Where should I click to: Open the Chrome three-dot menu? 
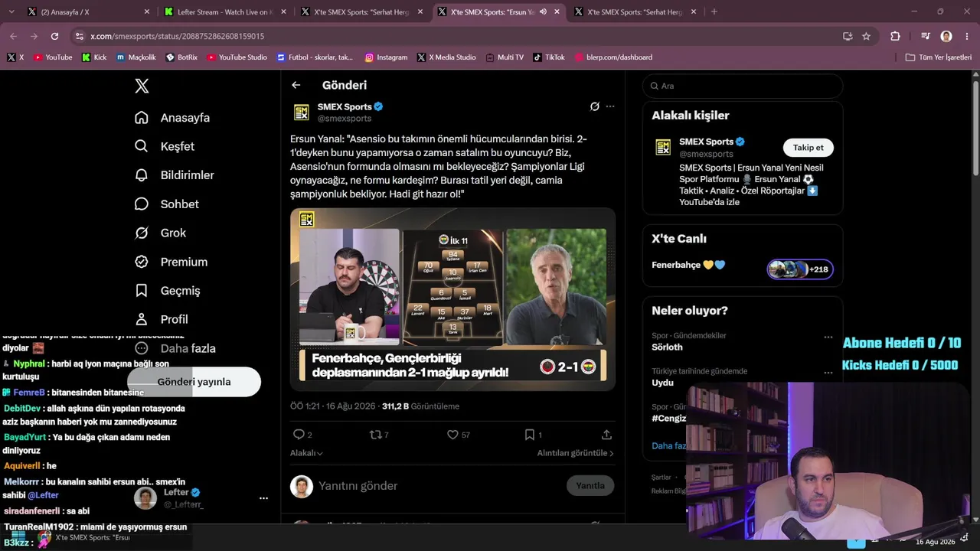[x=967, y=36]
